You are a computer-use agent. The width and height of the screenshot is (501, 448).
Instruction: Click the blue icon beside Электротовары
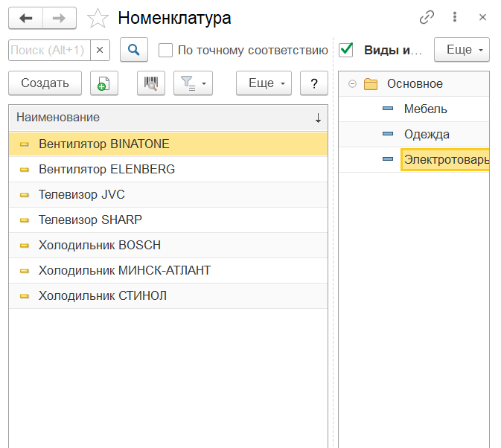point(388,159)
